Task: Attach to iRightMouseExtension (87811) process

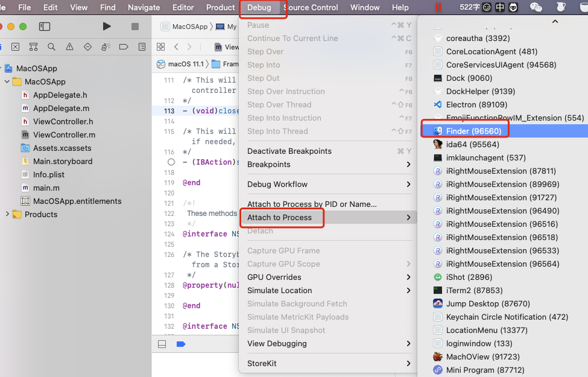Action: click(504, 171)
